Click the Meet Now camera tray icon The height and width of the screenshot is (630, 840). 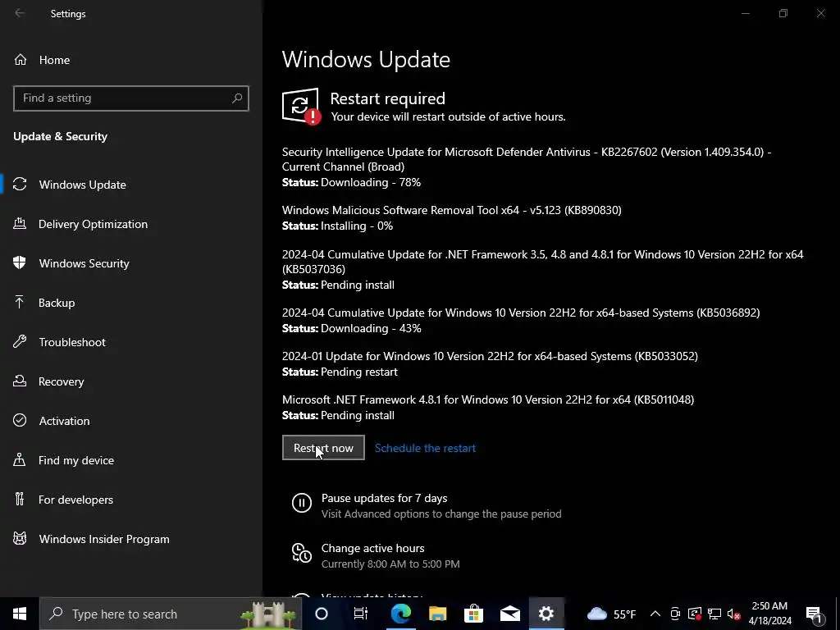(675, 614)
